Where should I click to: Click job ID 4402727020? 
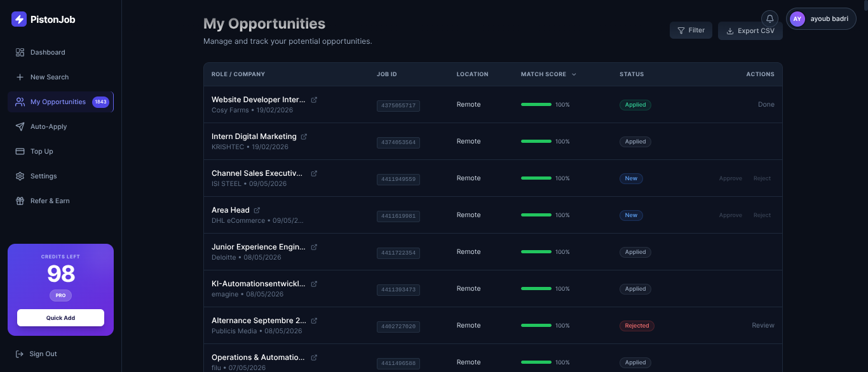pos(398,326)
